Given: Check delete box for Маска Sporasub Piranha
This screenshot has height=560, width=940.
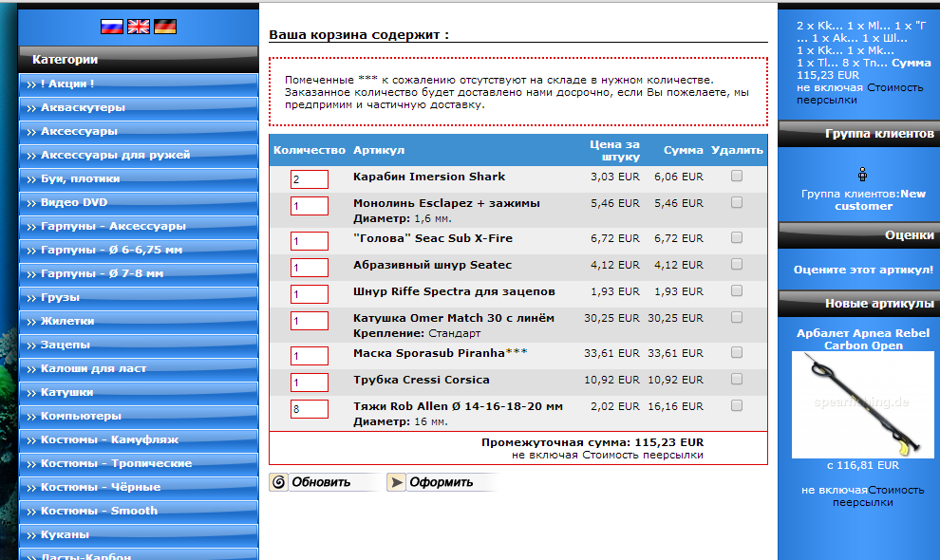Looking at the screenshot, I should pyautogui.click(x=737, y=353).
